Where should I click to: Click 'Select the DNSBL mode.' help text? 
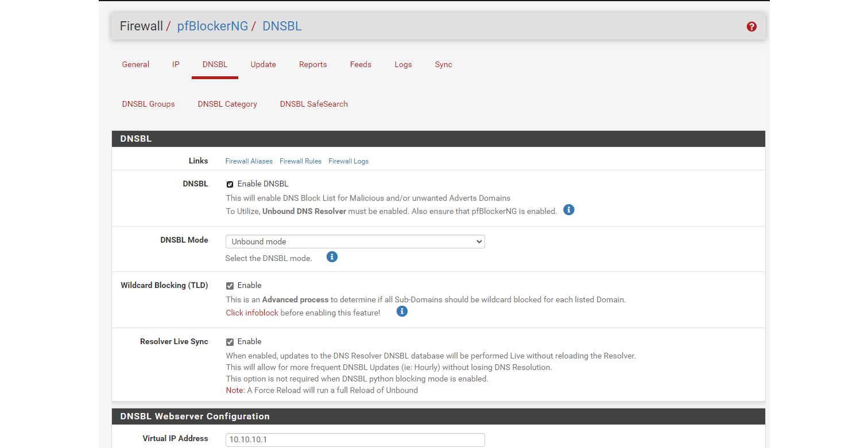(x=269, y=258)
